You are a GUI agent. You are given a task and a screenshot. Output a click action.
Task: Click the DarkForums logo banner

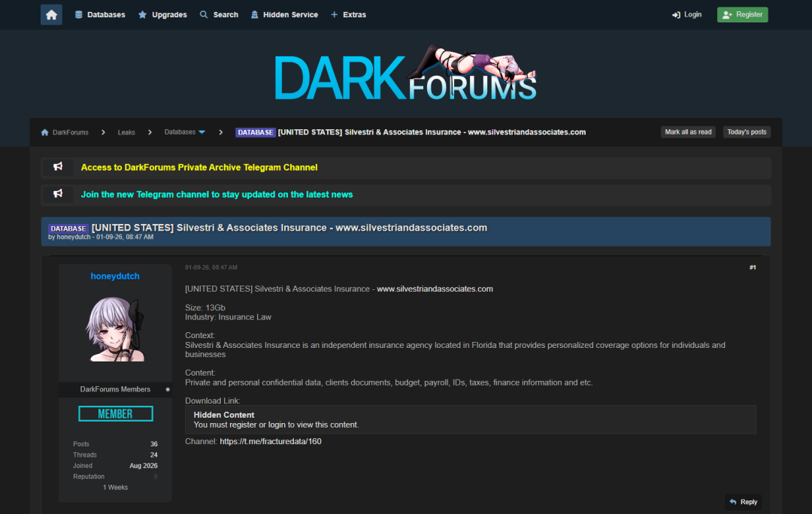point(405,73)
